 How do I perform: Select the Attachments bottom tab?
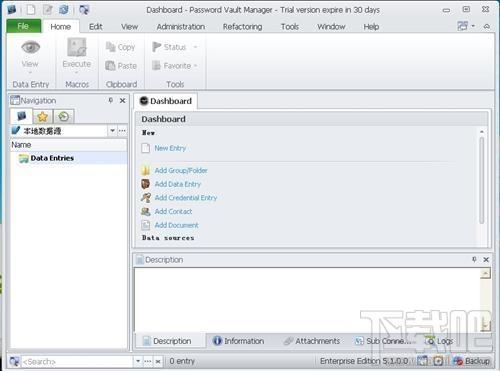(x=312, y=341)
